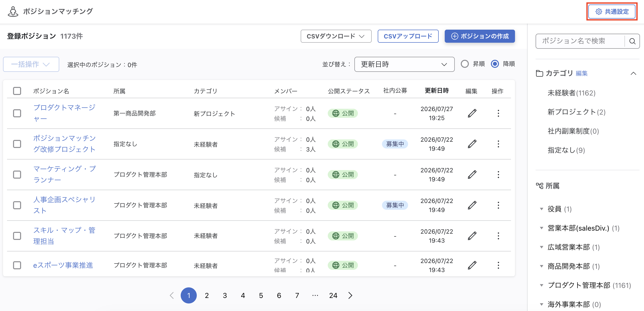Expand 役員 department tree node
644x311 pixels.
(542, 209)
